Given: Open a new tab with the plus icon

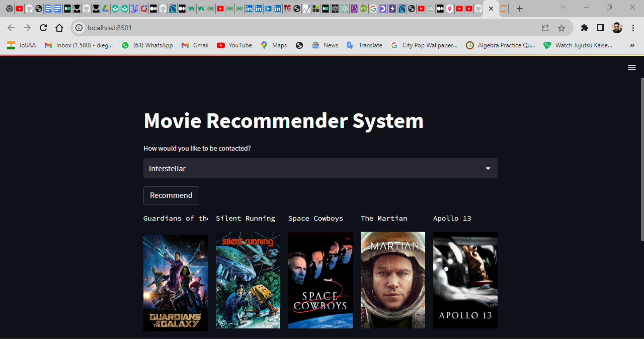Looking at the screenshot, I should click(x=519, y=9).
